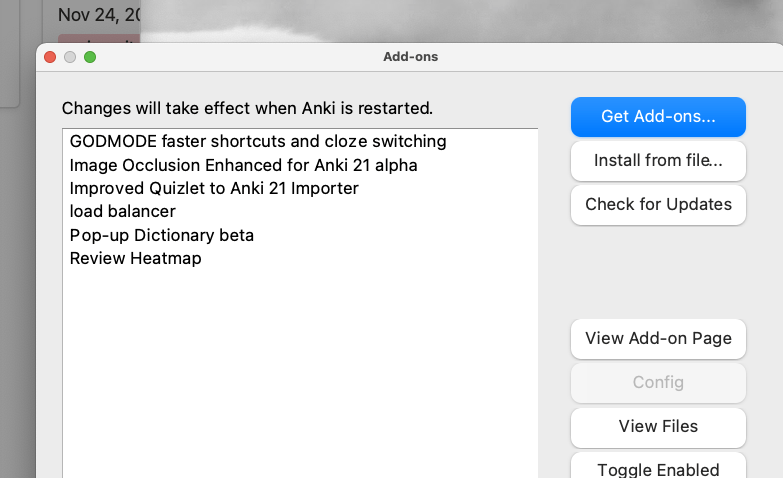Select GODMODE faster shortcuts add-on

point(257,141)
